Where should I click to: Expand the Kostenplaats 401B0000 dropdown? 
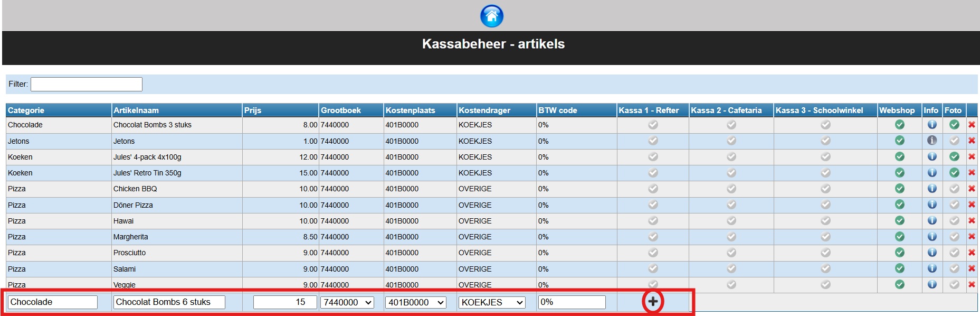click(415, 302)
